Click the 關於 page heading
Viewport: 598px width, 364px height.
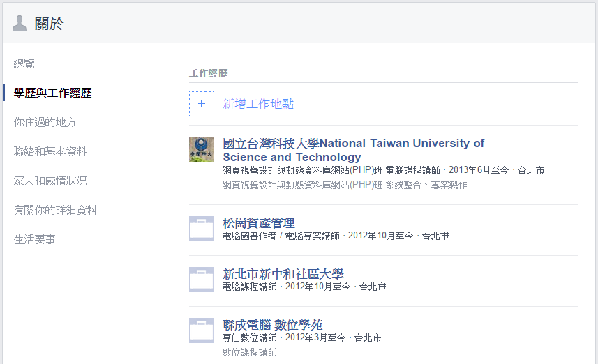click(49, 23)
